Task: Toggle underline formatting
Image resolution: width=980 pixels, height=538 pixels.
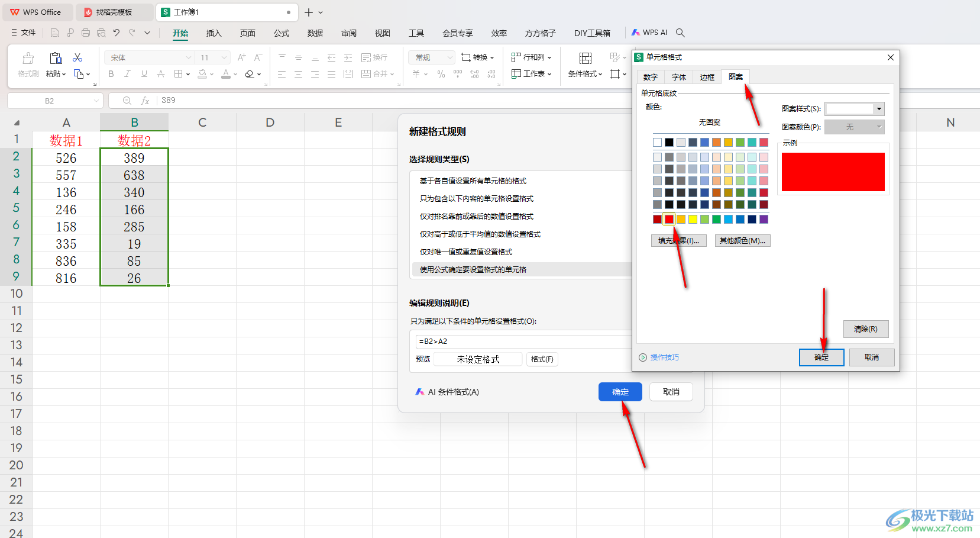Action: tap(144, 74)
